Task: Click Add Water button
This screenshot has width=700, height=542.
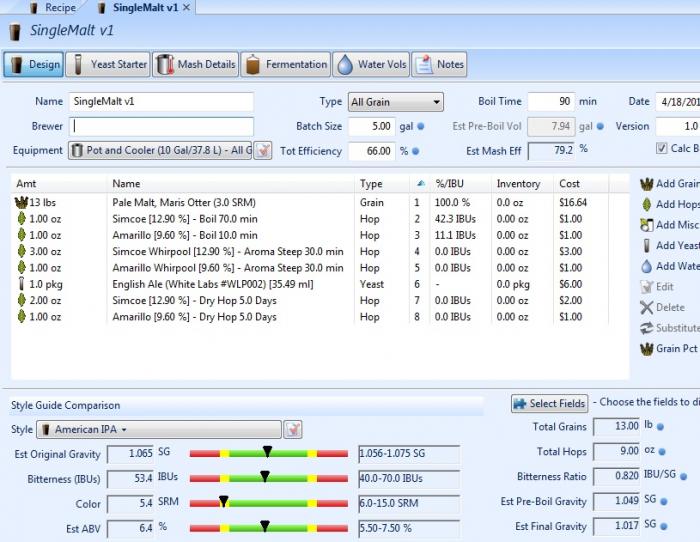Action: pyautogui.click(x=670, y=266)
